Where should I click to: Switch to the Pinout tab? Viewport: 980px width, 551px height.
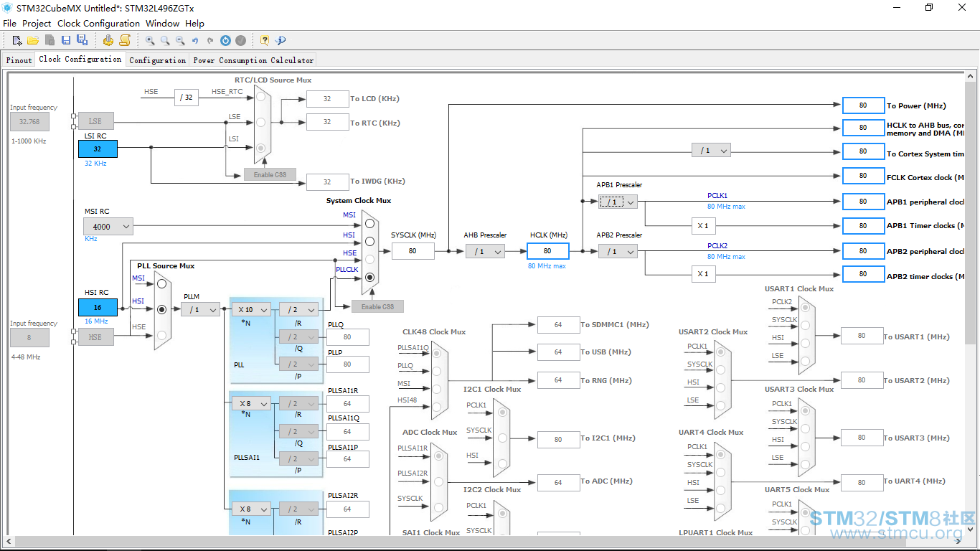(x=19, y=60)
